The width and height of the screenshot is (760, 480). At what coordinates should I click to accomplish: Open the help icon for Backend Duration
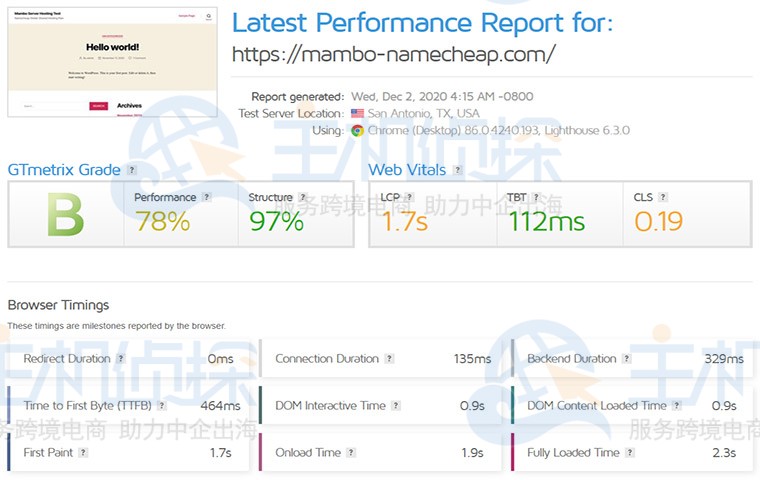[628, 359]
